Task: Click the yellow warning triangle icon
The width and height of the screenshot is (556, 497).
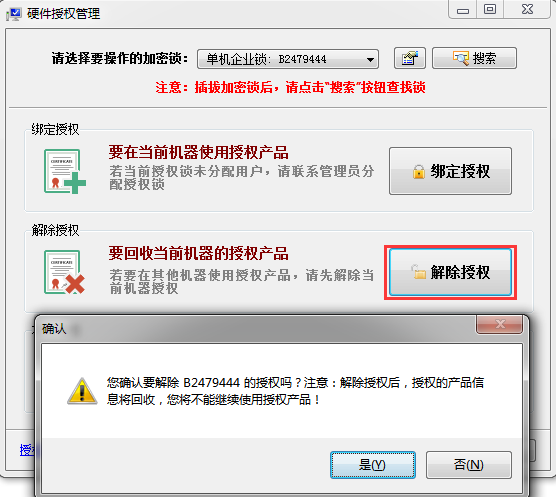Action: pyautogui.click(x=82, y=391)
